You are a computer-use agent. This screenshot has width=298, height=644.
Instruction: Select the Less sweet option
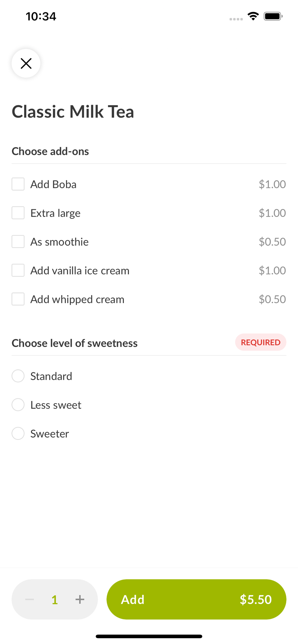point(18,405)
